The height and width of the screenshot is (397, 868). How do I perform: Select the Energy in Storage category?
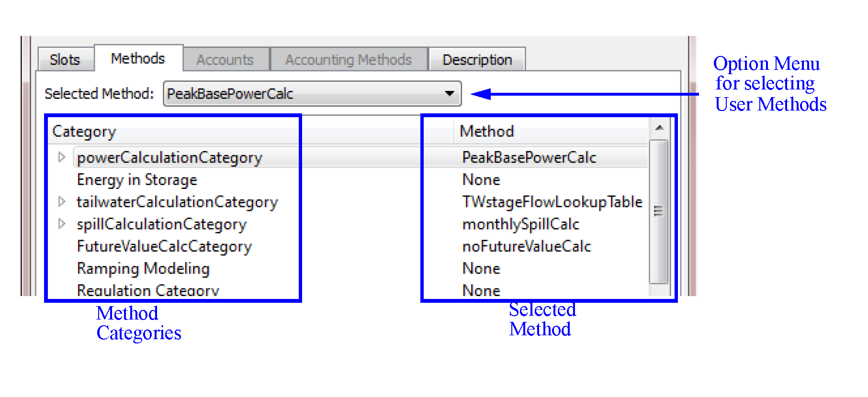pyautogui.click(x=137, y=180)
